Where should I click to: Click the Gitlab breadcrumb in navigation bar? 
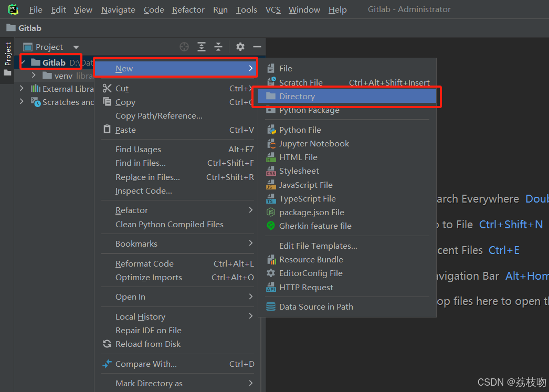24,28
